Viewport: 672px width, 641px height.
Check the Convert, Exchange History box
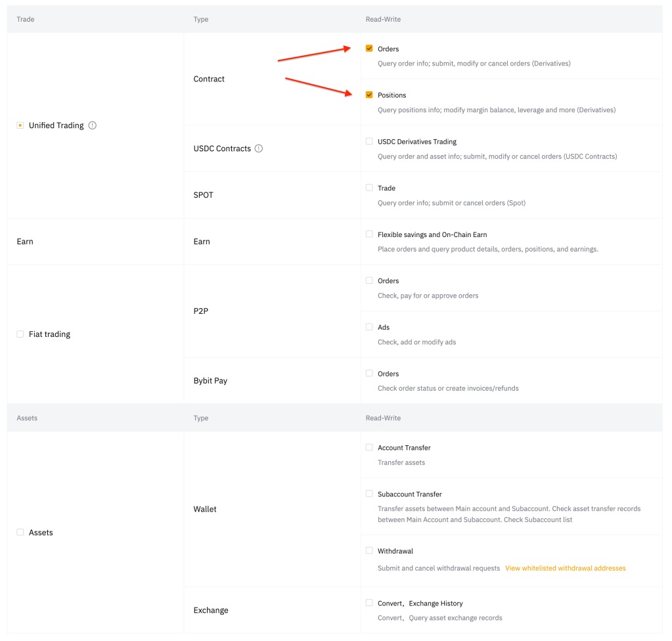369,603
